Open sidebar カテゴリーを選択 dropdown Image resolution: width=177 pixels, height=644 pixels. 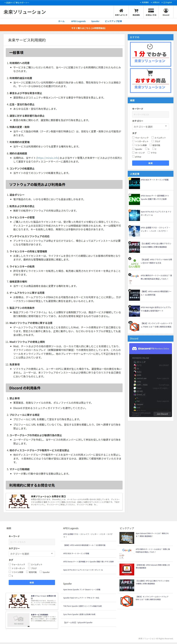click(151, 127)
